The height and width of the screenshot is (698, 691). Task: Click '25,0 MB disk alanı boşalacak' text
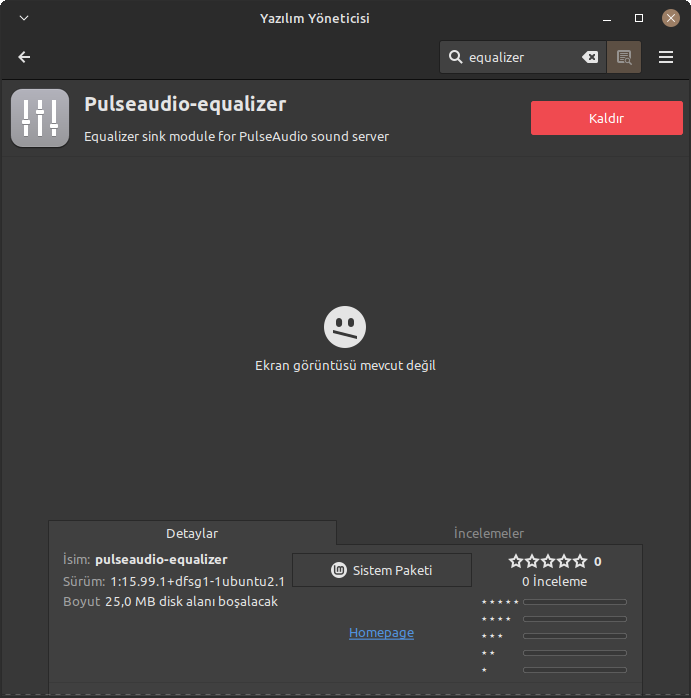click(191, 601)
